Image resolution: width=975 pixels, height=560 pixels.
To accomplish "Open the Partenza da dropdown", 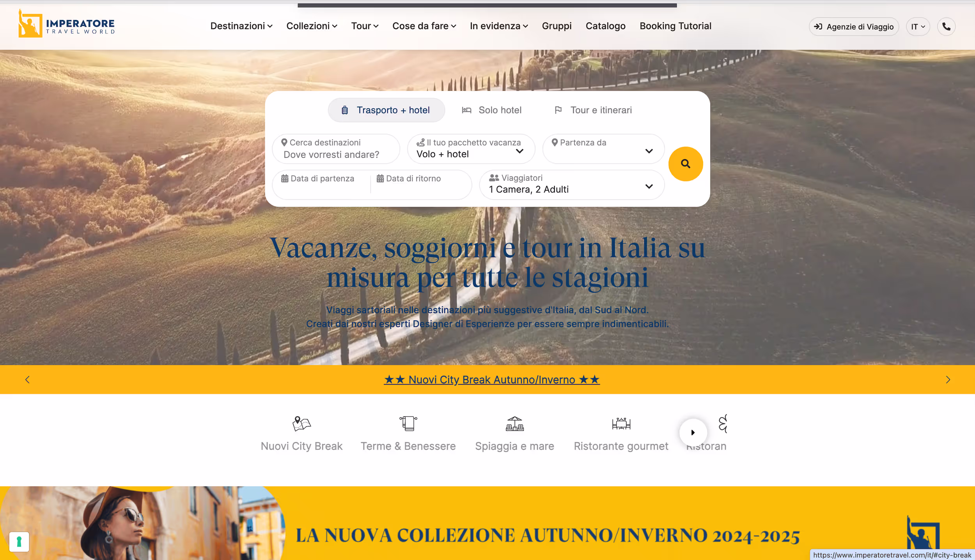I will pos(603,149).
